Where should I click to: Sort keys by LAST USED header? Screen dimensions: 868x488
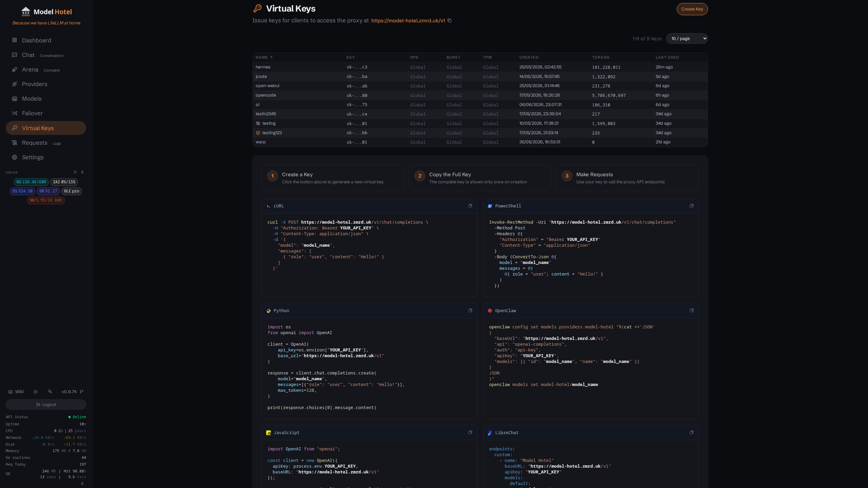[667, 57]
